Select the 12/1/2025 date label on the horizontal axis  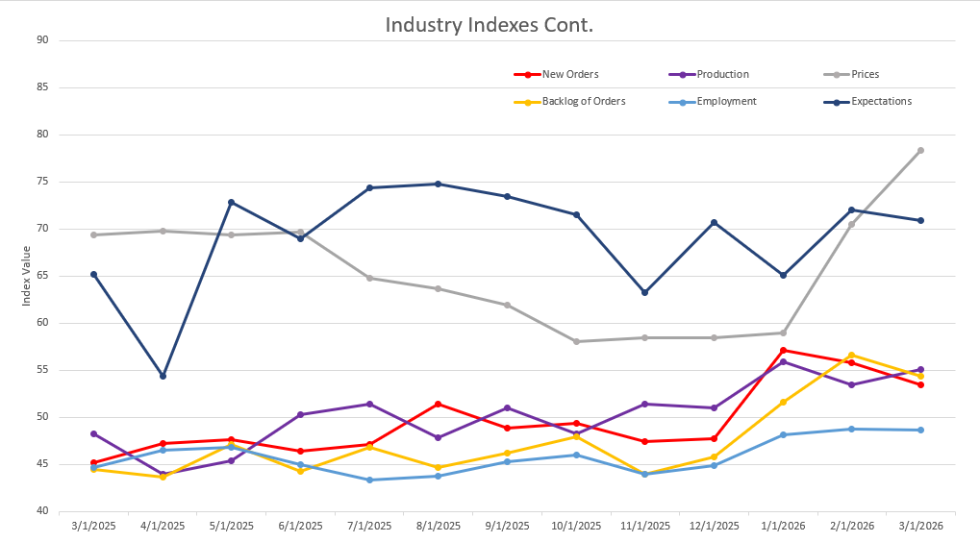714,526
